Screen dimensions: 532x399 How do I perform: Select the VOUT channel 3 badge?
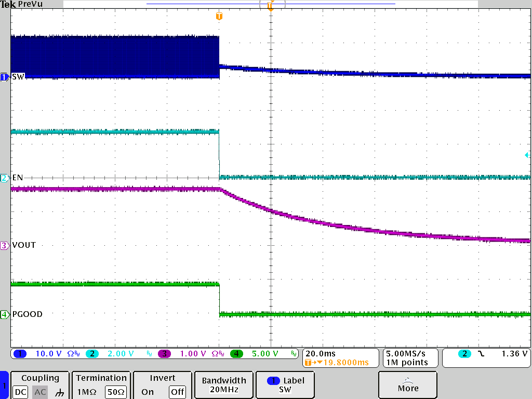[x=5, y=245]
